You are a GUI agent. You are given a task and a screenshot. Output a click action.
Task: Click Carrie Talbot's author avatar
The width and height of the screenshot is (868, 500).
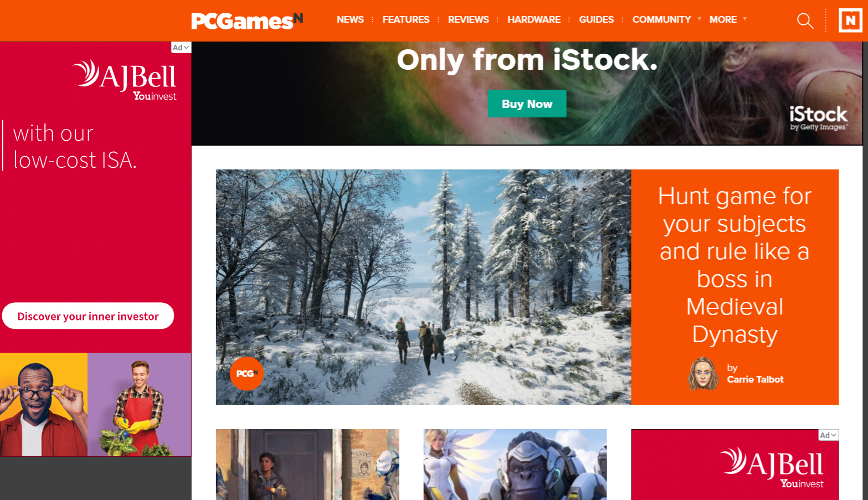703,374
